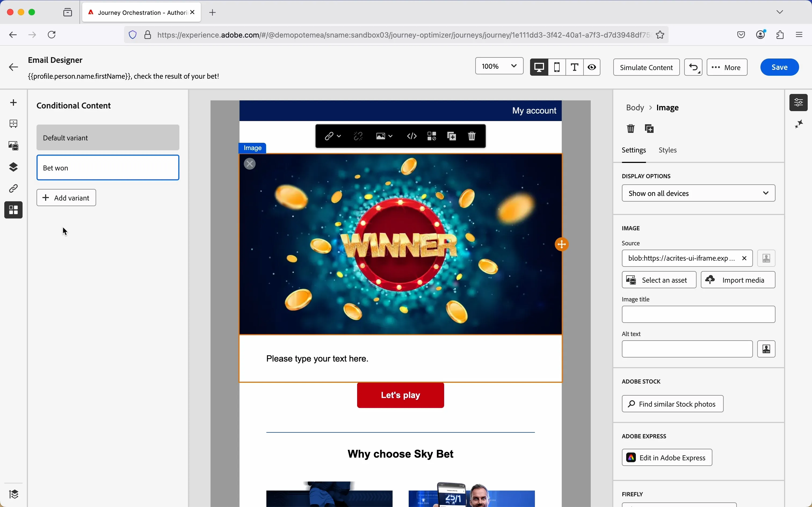Select the conditional content sidebar icon

click(13, 210)
